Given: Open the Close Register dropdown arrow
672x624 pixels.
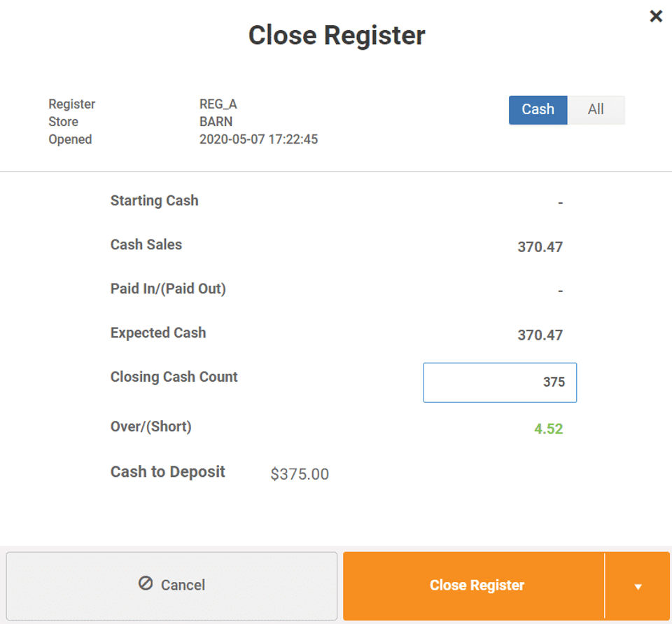Looking at the screenshot, I should point(638,586).
